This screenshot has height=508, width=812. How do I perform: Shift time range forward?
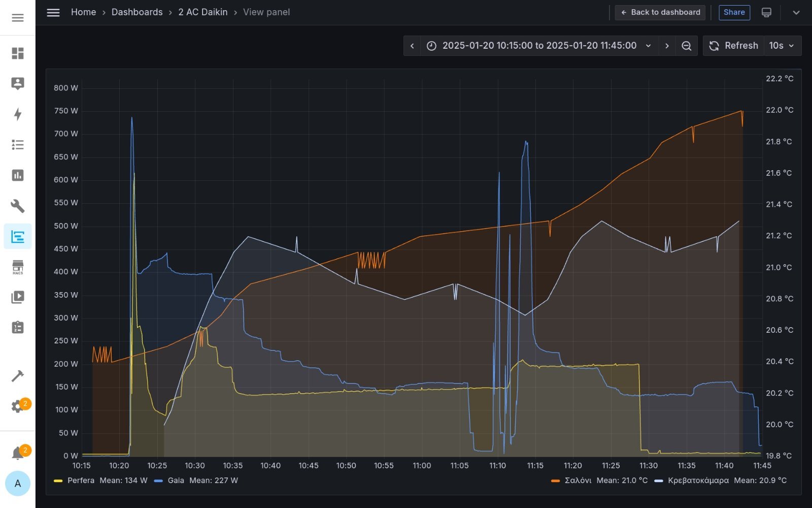(x=667, y=46)
